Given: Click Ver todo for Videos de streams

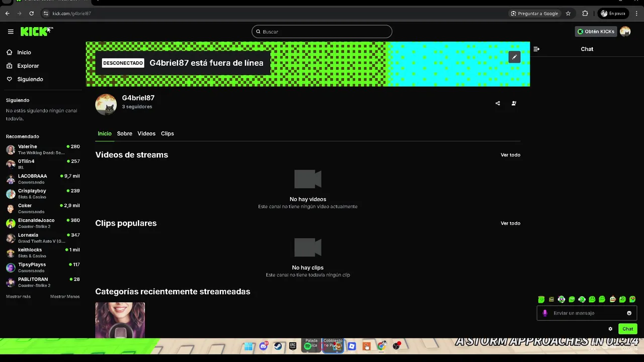Looking at the screenshot, I should [x=510, y=155].
